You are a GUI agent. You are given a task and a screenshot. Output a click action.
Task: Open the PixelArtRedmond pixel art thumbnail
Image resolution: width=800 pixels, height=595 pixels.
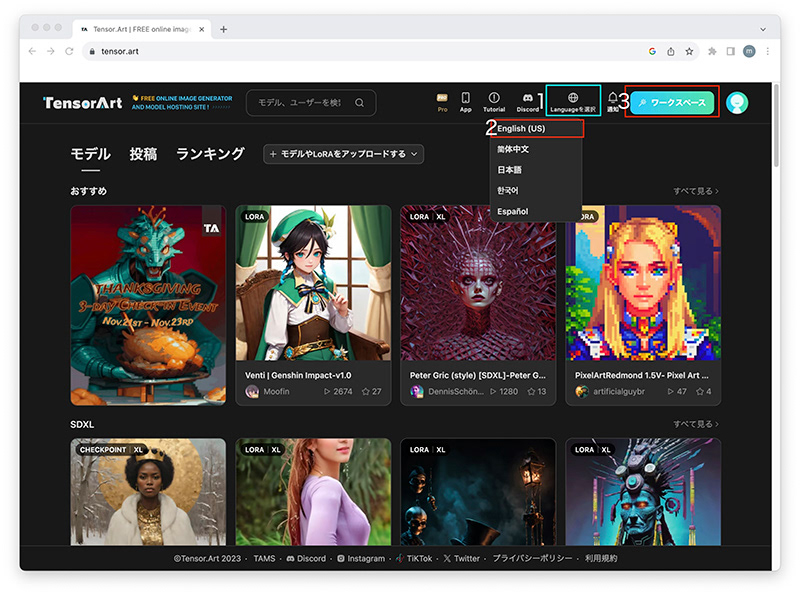click(x=643, y=283)
